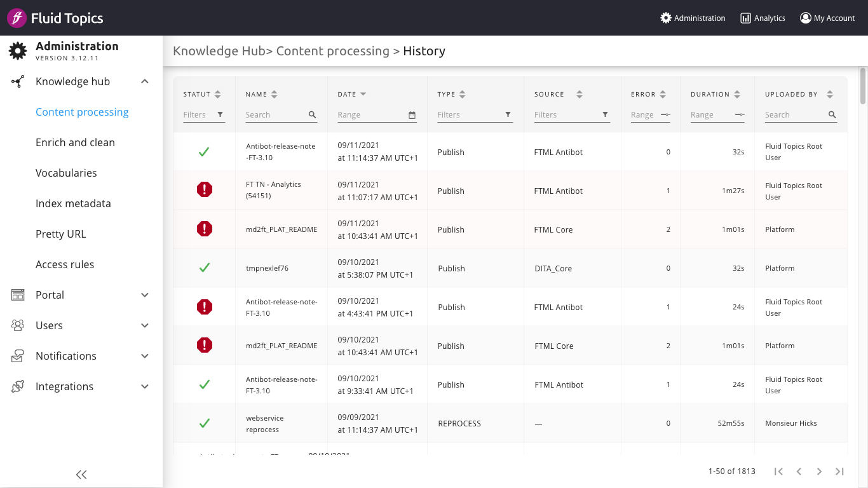Click the Portal layout icon
This screenshot has height=488, width=868.
(x=18, y=295)
